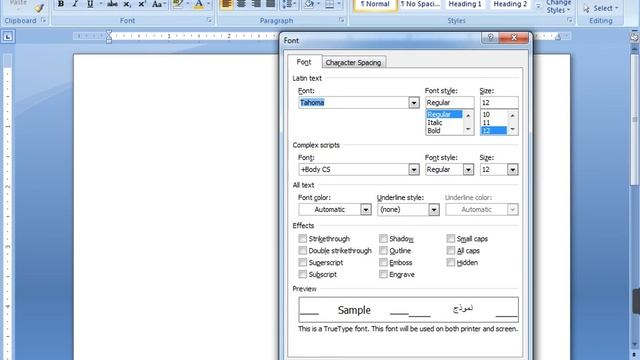
Task: Open Complex scripts size dropdown
Action: 512,169
